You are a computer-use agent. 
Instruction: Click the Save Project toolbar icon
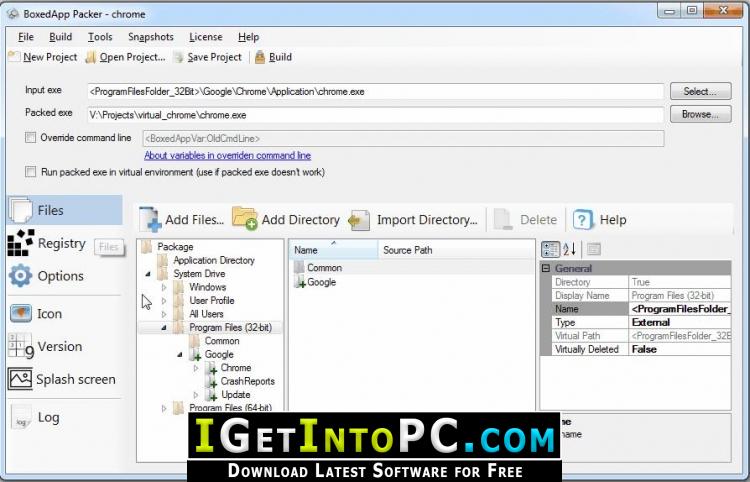(x=179, y=57)
